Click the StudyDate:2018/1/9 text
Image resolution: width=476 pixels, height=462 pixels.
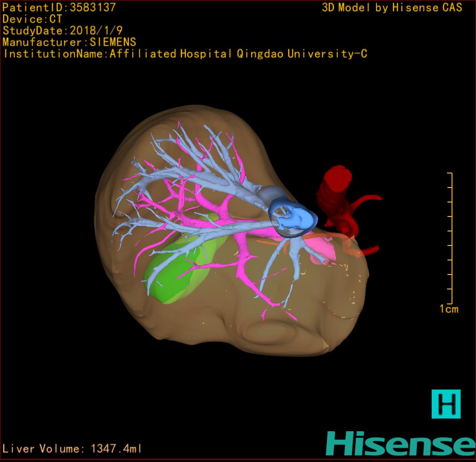coord(62,30)
